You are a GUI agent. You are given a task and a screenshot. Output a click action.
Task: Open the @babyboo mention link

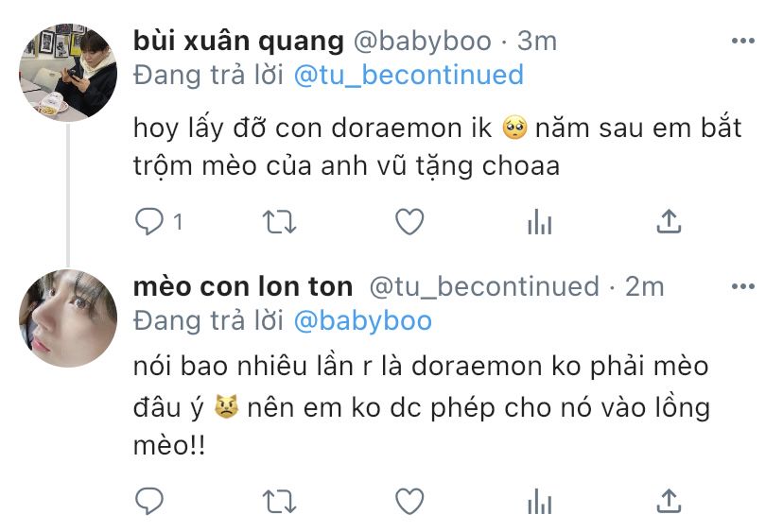[x=362, y=321]
